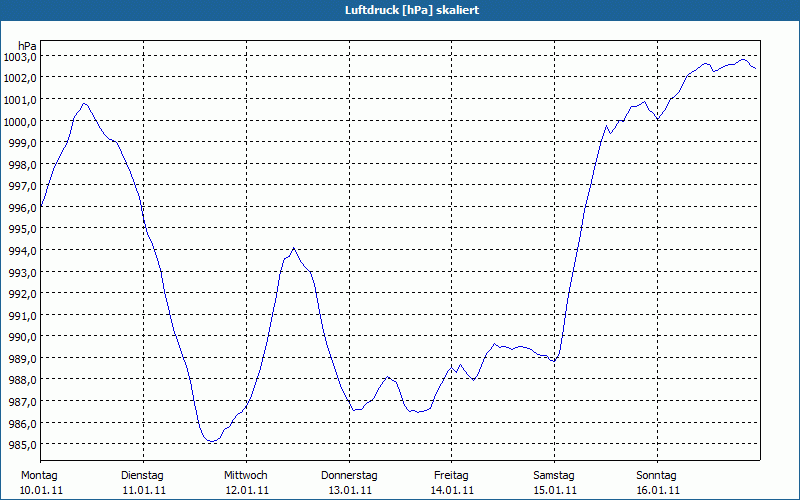Screen dimensions: 800x500
Task: Click the 'hPa' unit label
Action: click(28, 46)
